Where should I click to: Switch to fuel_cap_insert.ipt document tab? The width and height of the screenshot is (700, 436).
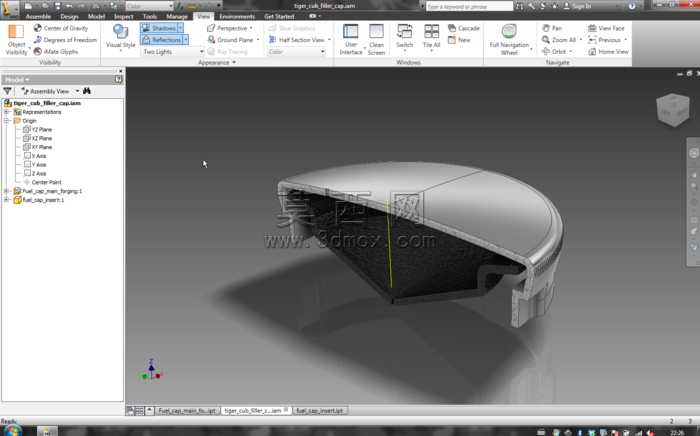pyautogui.click(x=319, y=411)
